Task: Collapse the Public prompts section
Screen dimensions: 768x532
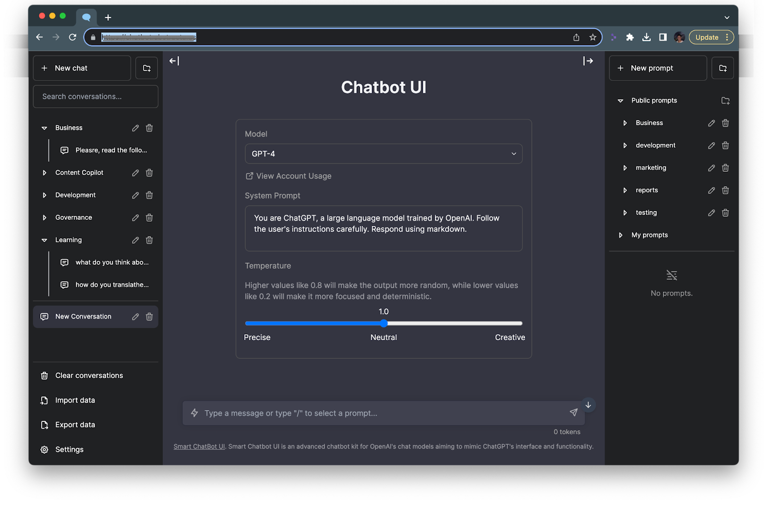Action: pyautogui.click(x=620, y=101)
